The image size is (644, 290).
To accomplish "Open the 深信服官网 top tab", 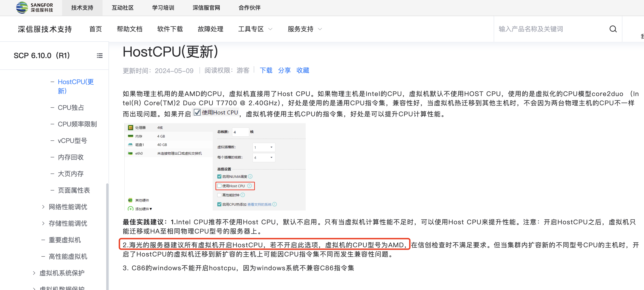I will [206, 8].
